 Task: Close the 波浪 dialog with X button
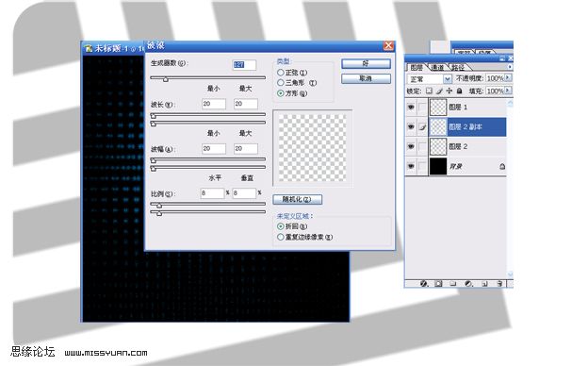click(x=388, y=46)
